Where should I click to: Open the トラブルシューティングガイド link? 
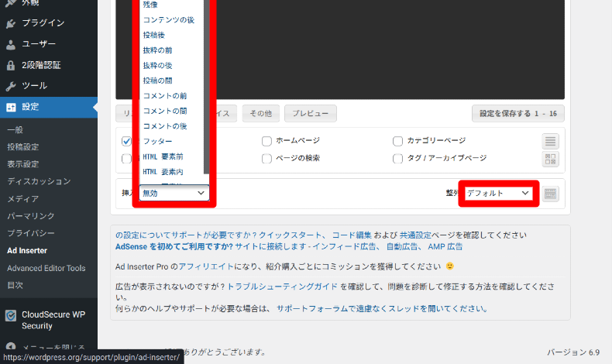point(282,287)
